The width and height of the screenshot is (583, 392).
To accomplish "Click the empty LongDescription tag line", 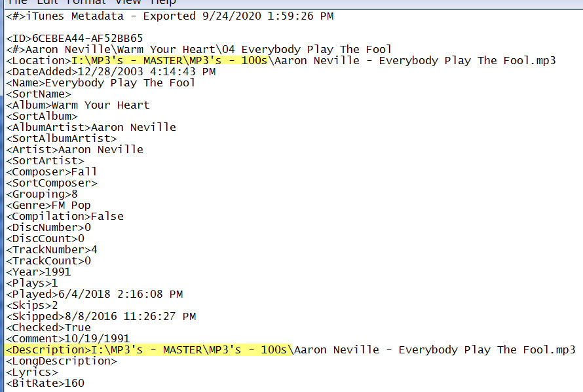I will tap(62, 361).
